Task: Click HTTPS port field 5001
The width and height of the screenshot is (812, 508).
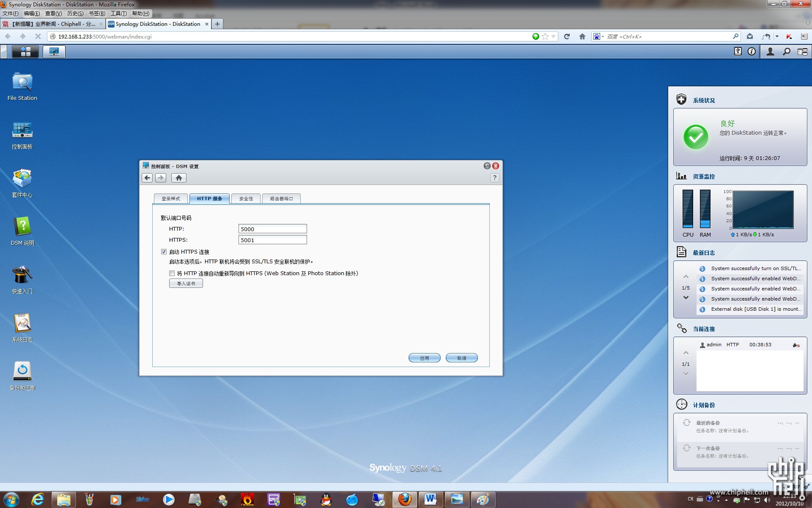Action: (x=272, y=240)
